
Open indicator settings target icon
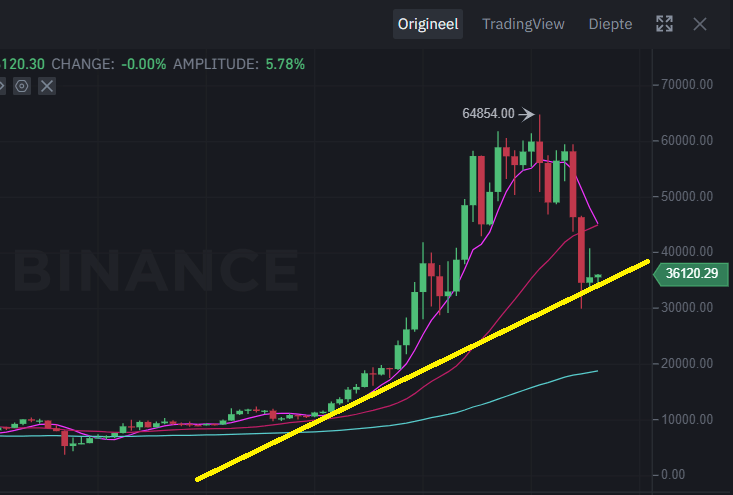pyautogui.click(x=22, y=86)
